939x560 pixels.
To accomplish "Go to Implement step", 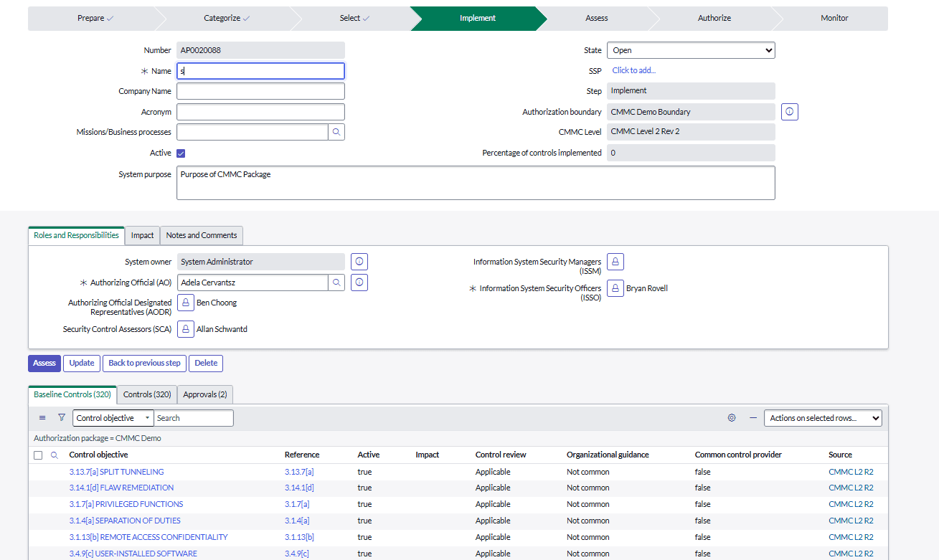I will pyautogui.click(x=478, y=19).
